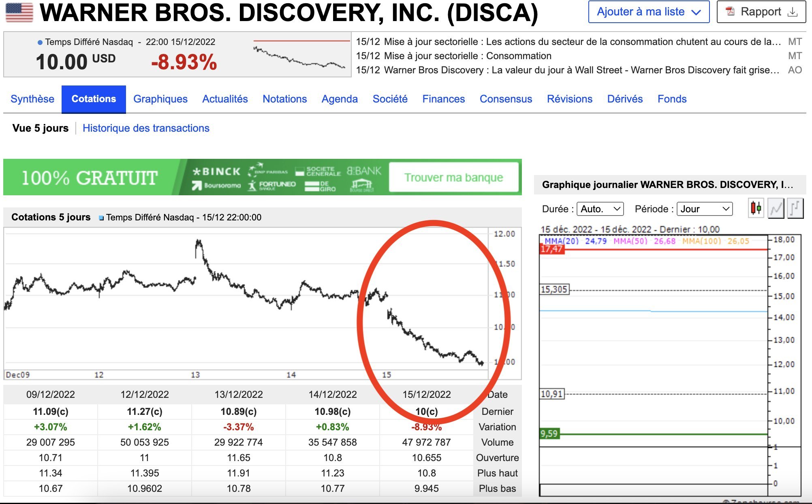Click the red 17,47 price marker
Image resolution: width=812 pixels, height=504 pixels.
click(x=552, y=249)
